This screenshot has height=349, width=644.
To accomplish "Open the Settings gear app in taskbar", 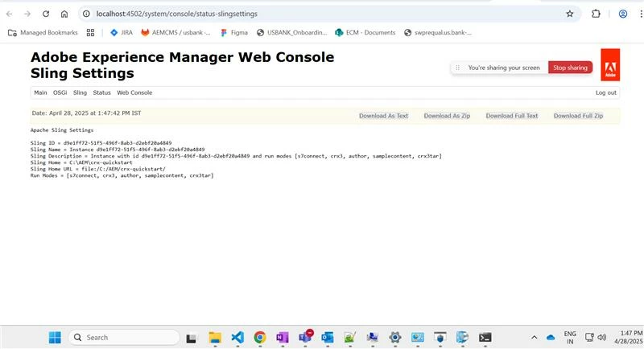I will 395,338.
